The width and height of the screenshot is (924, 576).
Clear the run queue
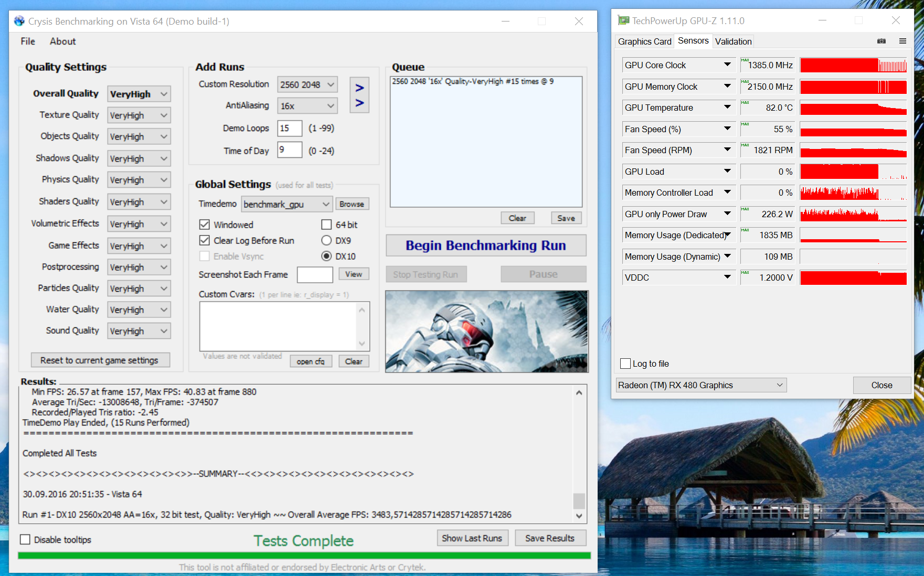click(517, 218)
